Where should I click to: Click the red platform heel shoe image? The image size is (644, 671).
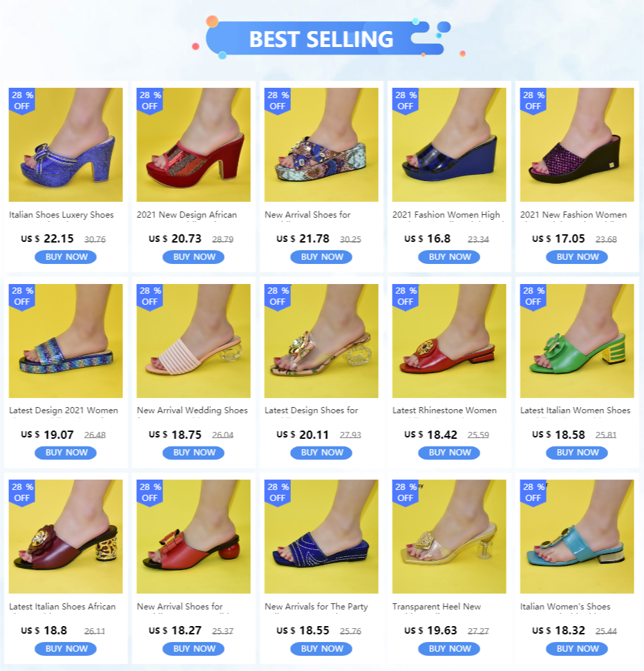tap(193, 144)
